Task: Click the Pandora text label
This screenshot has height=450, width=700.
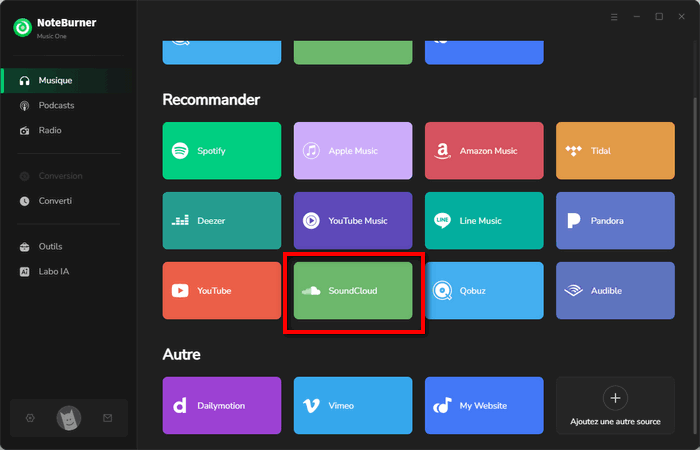Action: click(x=607, y=221)
